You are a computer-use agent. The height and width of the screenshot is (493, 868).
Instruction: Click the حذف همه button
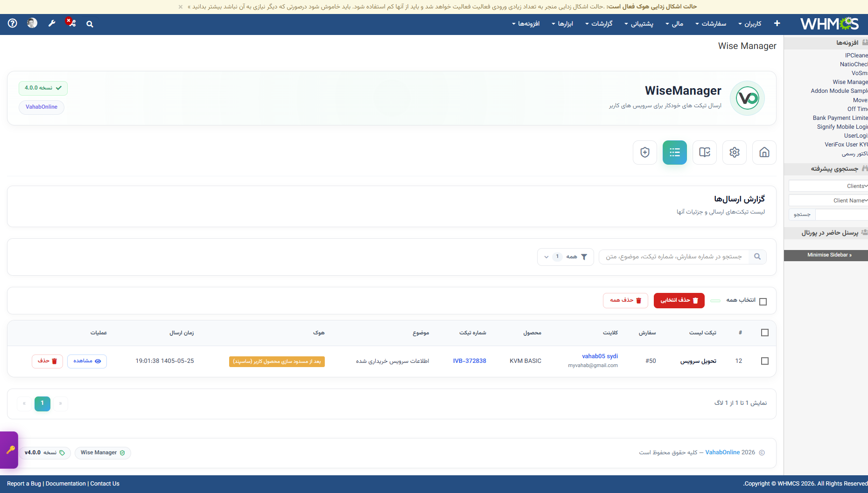625,300
